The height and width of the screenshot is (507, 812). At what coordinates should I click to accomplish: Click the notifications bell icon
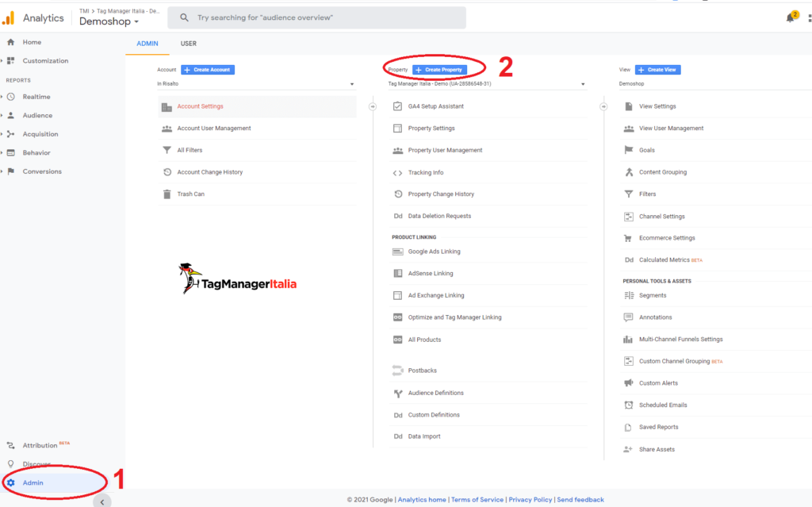pos(790,18)
